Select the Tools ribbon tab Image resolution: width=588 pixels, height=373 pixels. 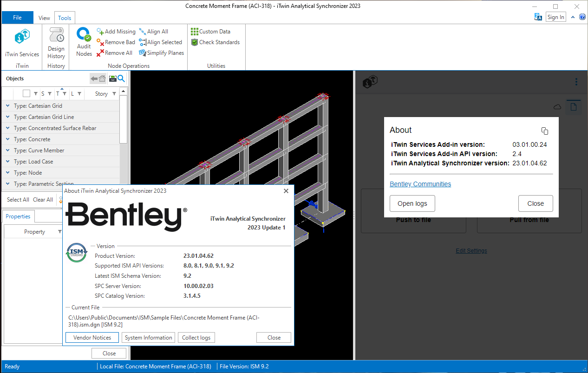point(65,18)
